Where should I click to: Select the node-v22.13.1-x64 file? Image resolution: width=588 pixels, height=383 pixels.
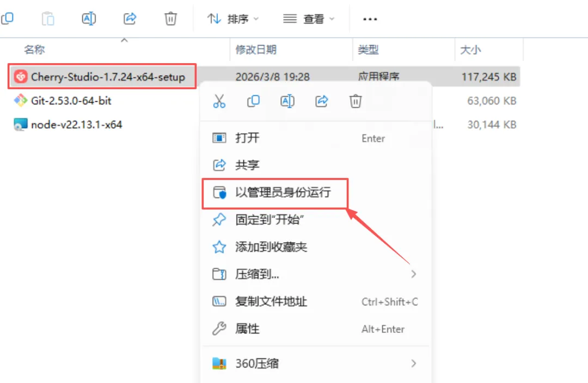click(x=68, y=125)
